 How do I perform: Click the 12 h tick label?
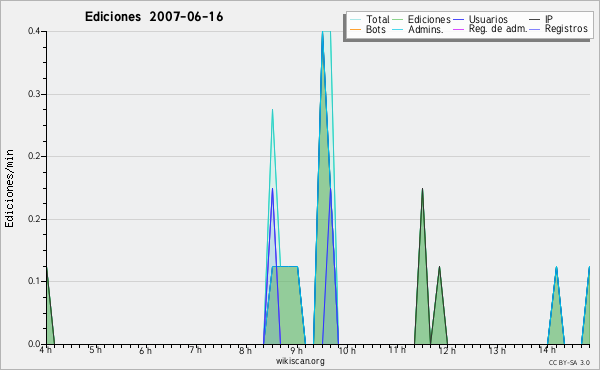coord(447,350)
